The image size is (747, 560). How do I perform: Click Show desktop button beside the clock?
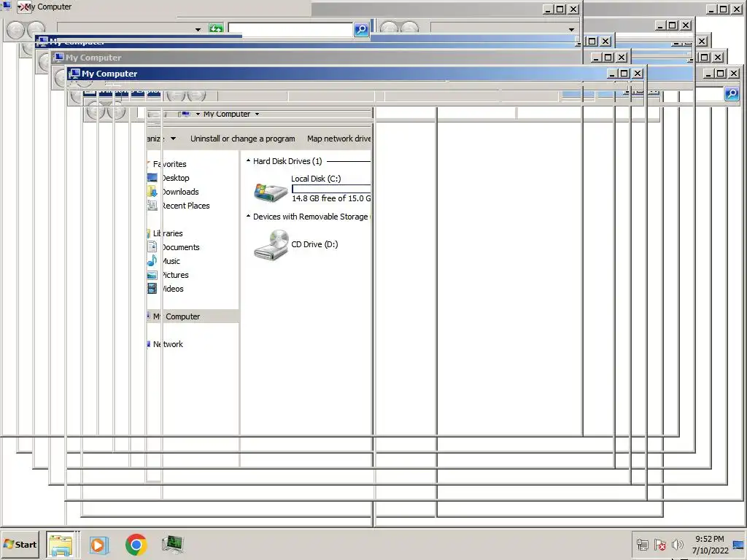[x=739, y=544]
